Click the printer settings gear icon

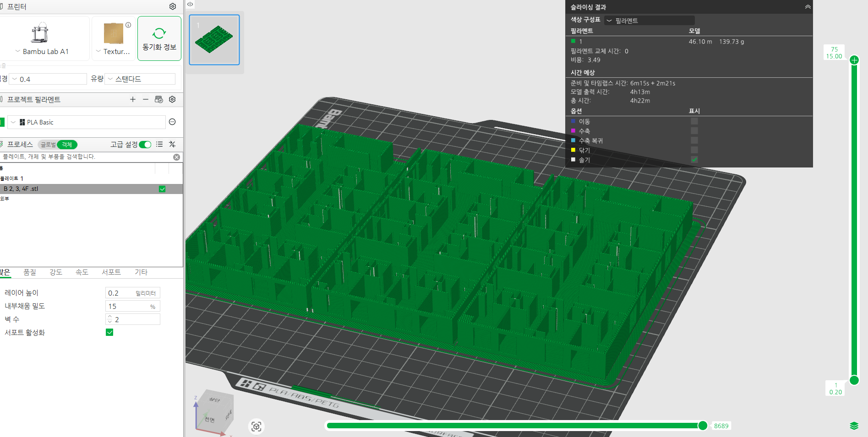173,6
